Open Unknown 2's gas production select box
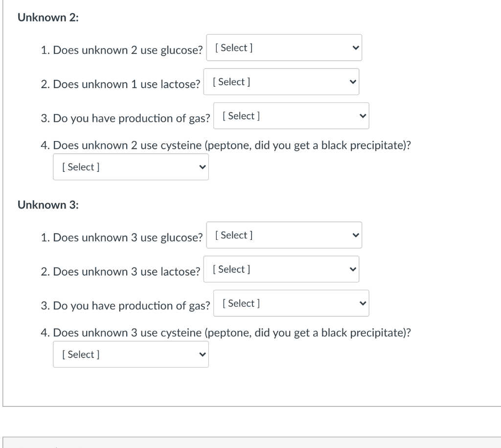The height and width of the screenshot is (448, 501). click(291, 116)
